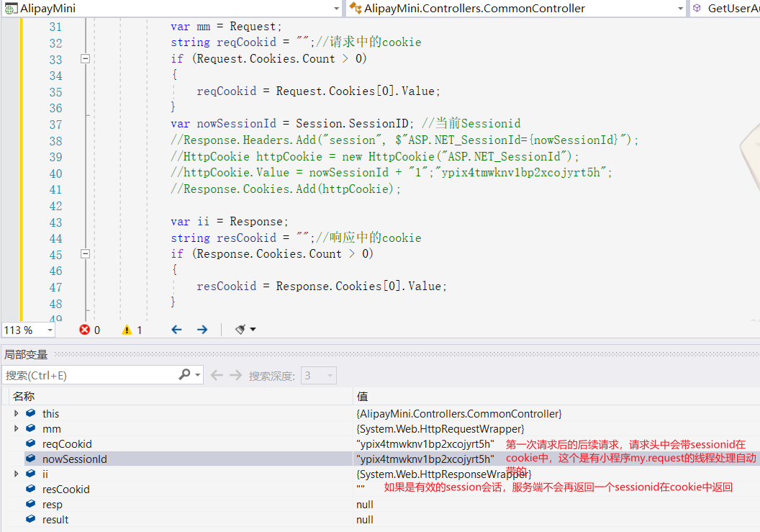This screenshot has width=760, height=532.
Task: Click the {System.Web.HttpRequestWrapper} value
Action: click(440, 429)
